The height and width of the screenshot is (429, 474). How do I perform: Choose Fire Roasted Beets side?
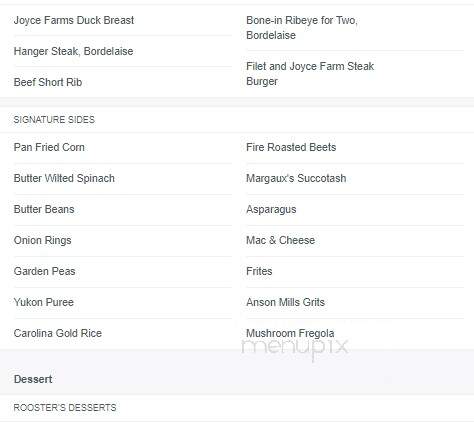coord(291,147)
